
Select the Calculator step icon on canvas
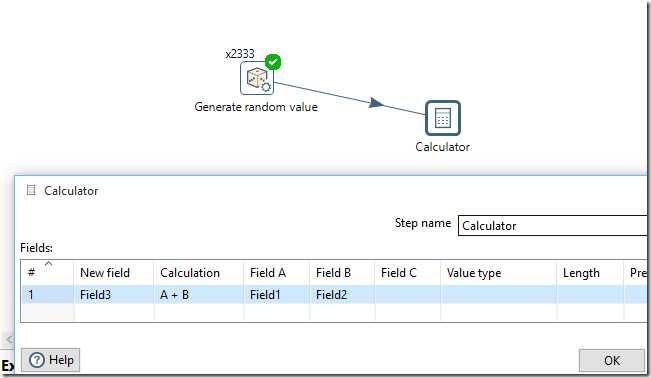[x=443, y=118]
